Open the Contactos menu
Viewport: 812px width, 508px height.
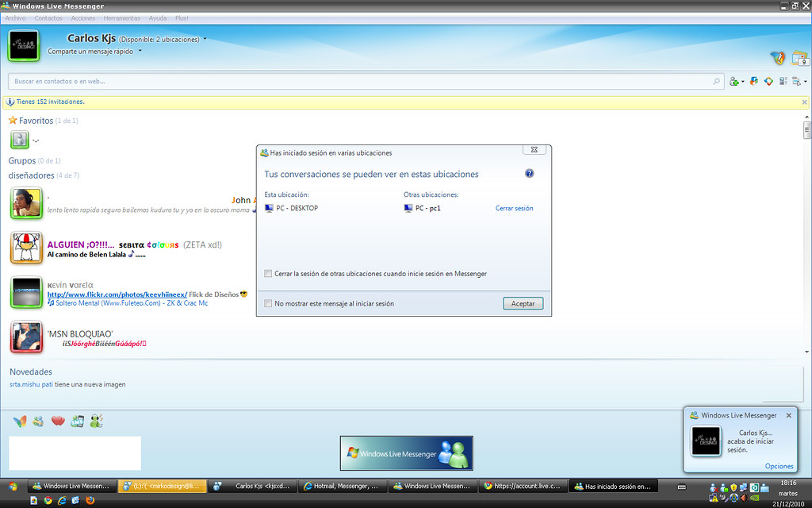click(48, 18)
